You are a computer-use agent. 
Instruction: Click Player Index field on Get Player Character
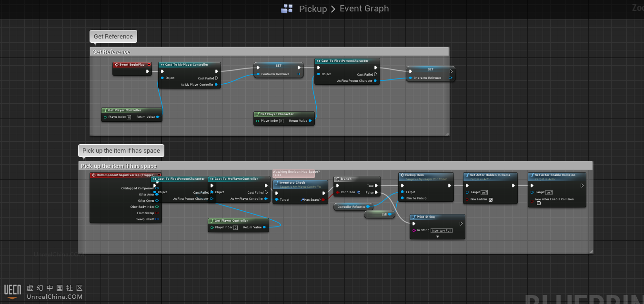click(x=281, y=121)
